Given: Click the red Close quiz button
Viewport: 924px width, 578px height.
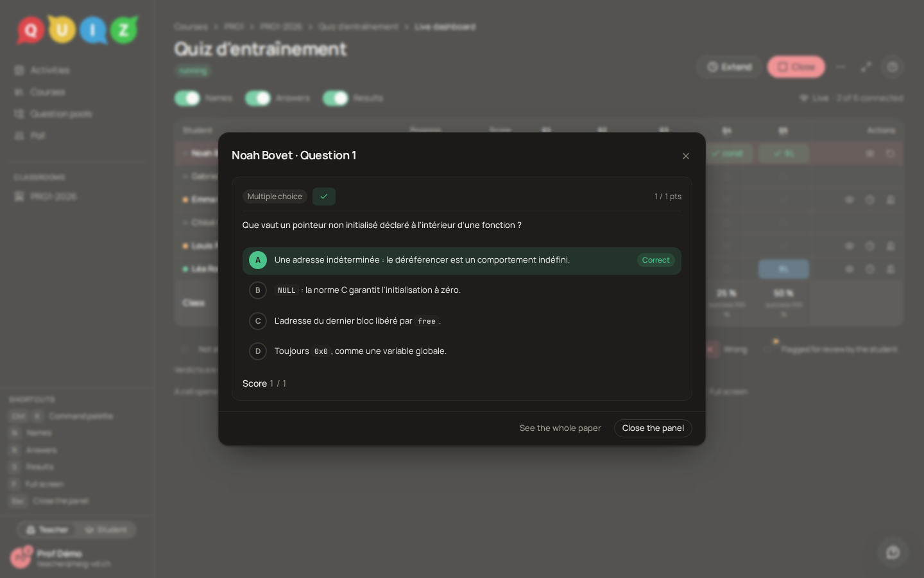Looking at the screenshot, I should tap(796, 67).
